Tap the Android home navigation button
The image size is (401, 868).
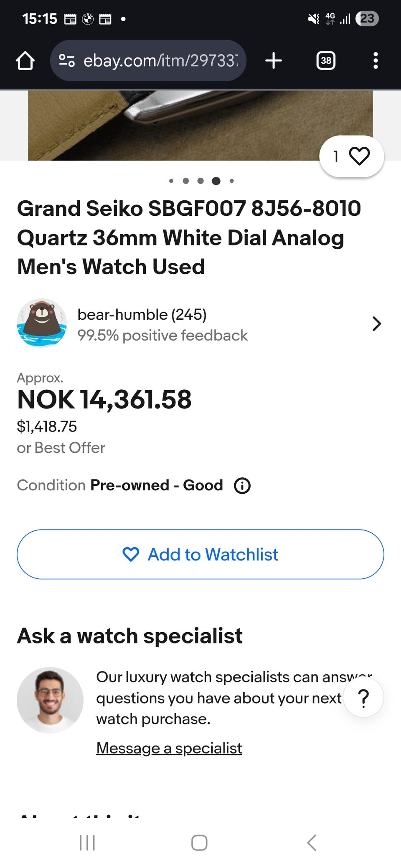(199, 843)
